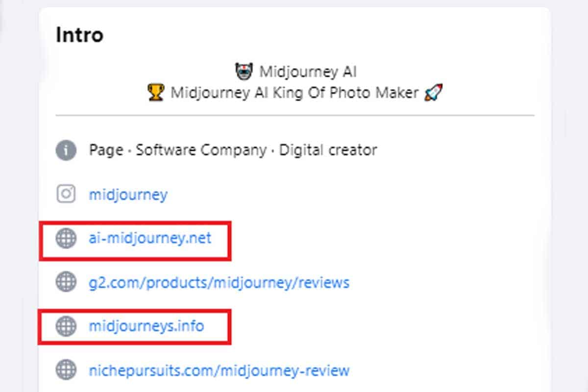The image size is (588, 392).
Task: Click the 'Midjourney AI' bio line
Action: (x=308, y=72)
